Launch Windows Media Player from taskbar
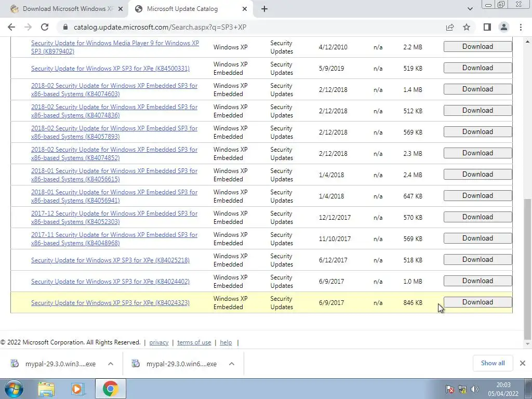Screen dimensions: 532x399 coord(78,389)
